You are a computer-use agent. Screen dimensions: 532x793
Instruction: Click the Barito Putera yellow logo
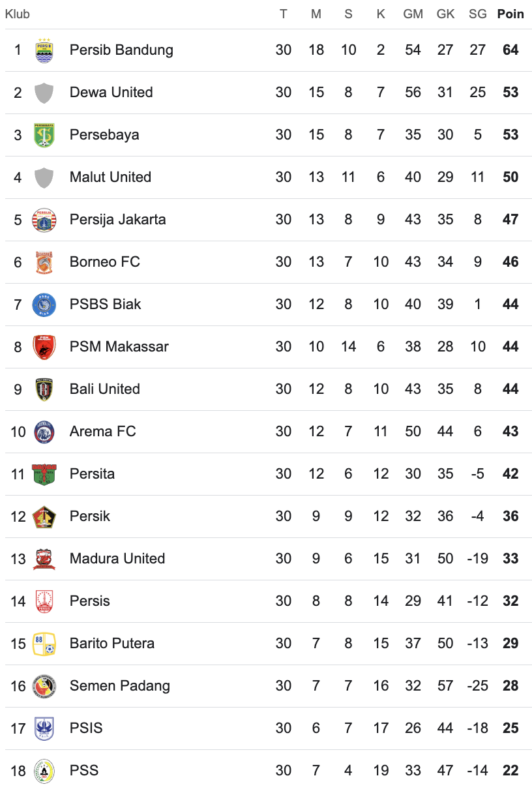tap(44, 644)
